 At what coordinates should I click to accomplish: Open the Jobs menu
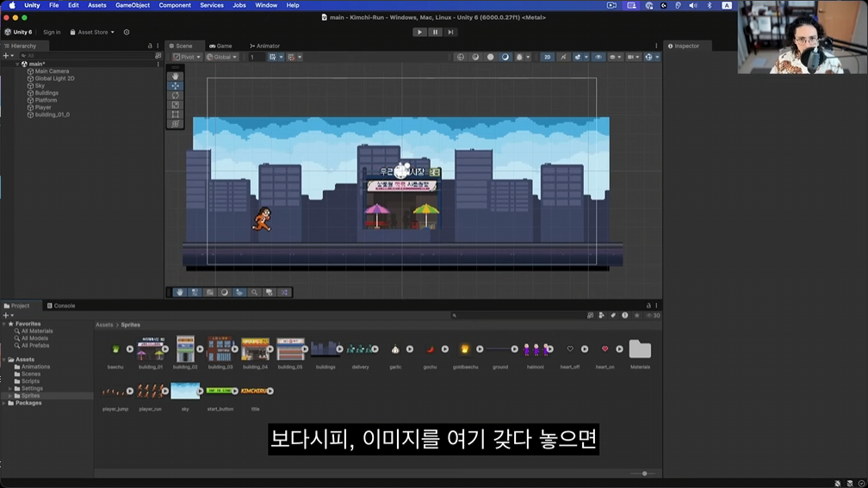point(239,5)
